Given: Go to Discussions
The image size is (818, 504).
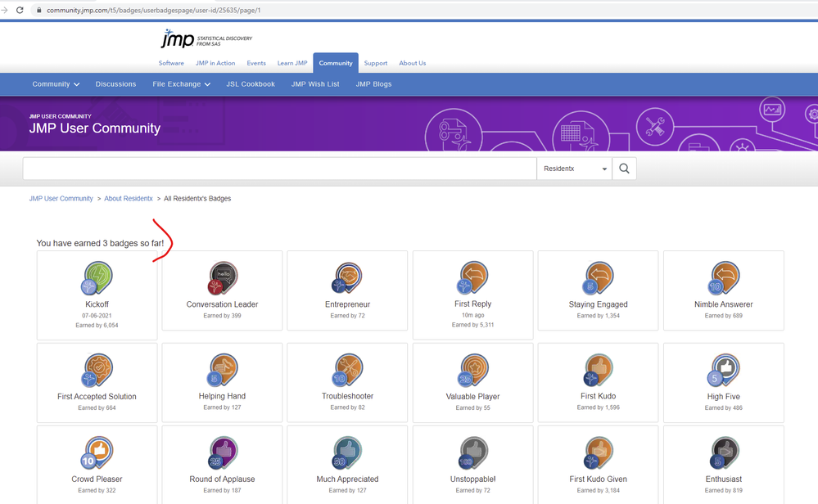Looking at the screenshot, I should [x=115, y=84].
